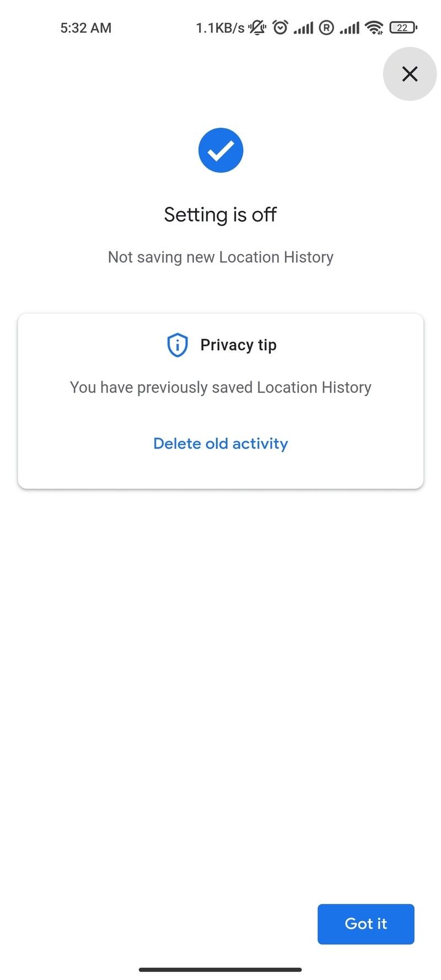The height and width of the screenshot is (980, 441).
Task: Tap the bottom navigation gesture bar
Action: click(x=220, y=970)
